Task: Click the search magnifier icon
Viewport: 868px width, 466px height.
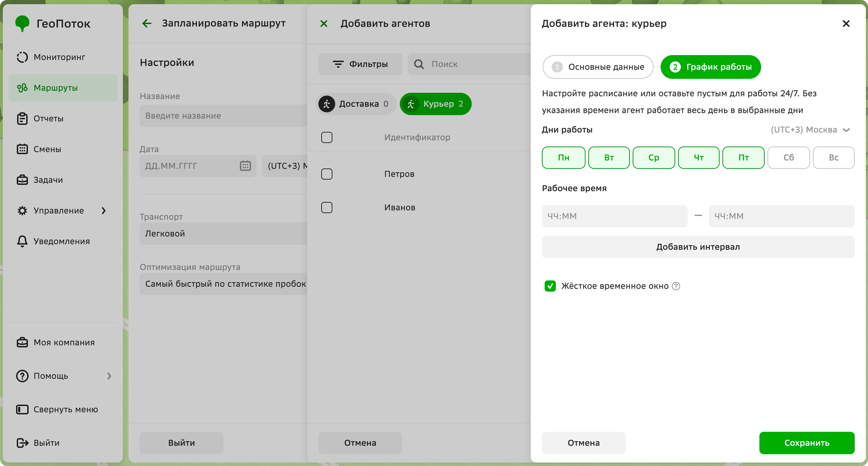Action: coord(419,64)
